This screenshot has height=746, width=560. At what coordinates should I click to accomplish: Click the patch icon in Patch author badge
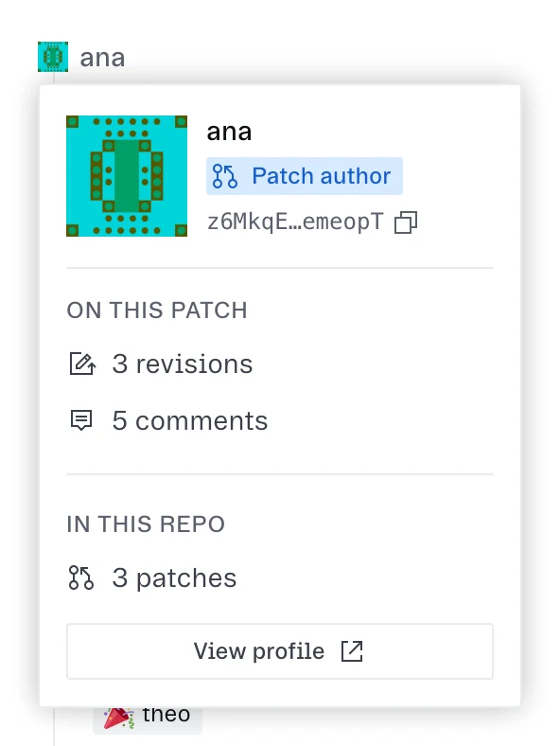(225, 176)
